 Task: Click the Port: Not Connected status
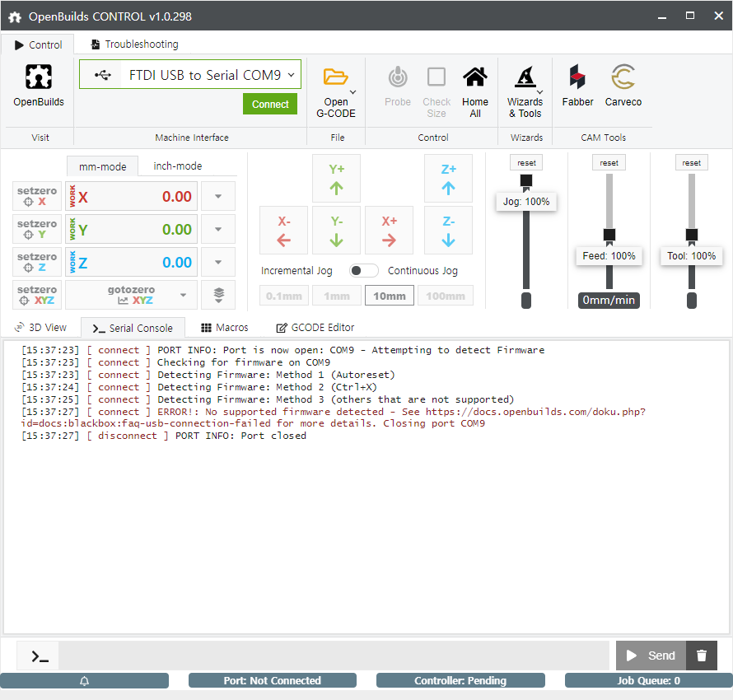click(272, 681)
